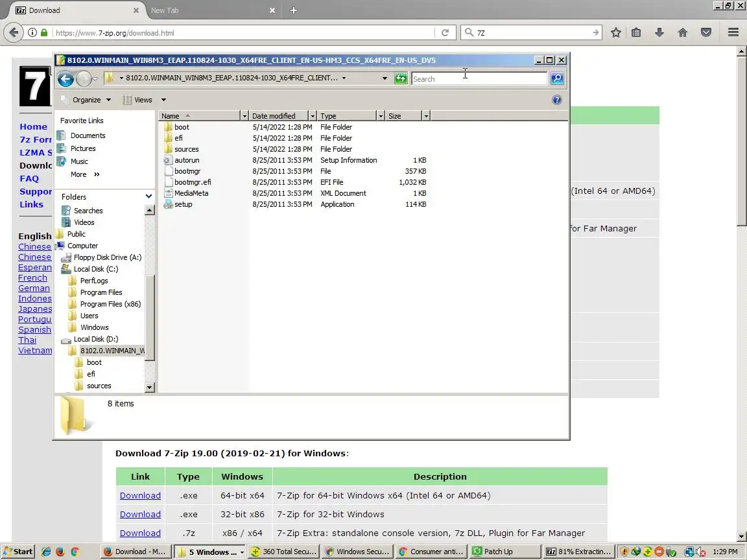The height and width of the screenshot is (560, 747).
Task: Open a new Firefox tab
Action: point(294,10)
